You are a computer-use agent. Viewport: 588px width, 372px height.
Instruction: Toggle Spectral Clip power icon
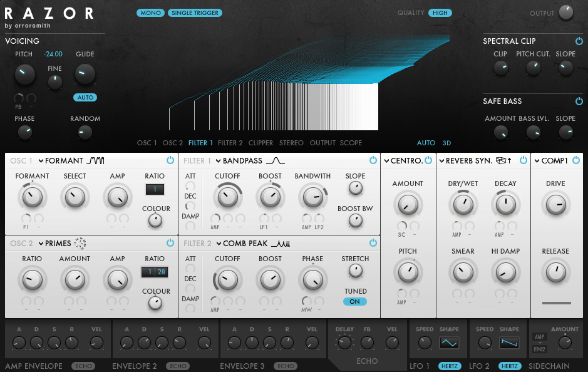click(579, 41)
